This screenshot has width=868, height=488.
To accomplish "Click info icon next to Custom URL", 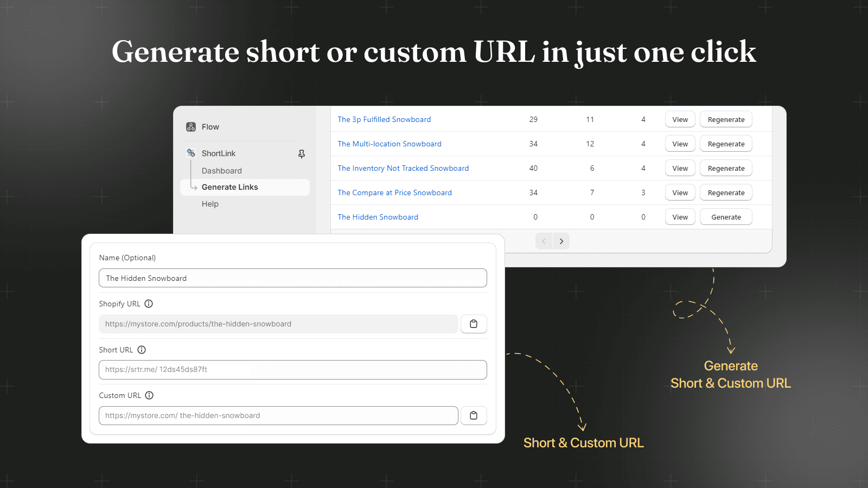I will [x=149, y=396].
